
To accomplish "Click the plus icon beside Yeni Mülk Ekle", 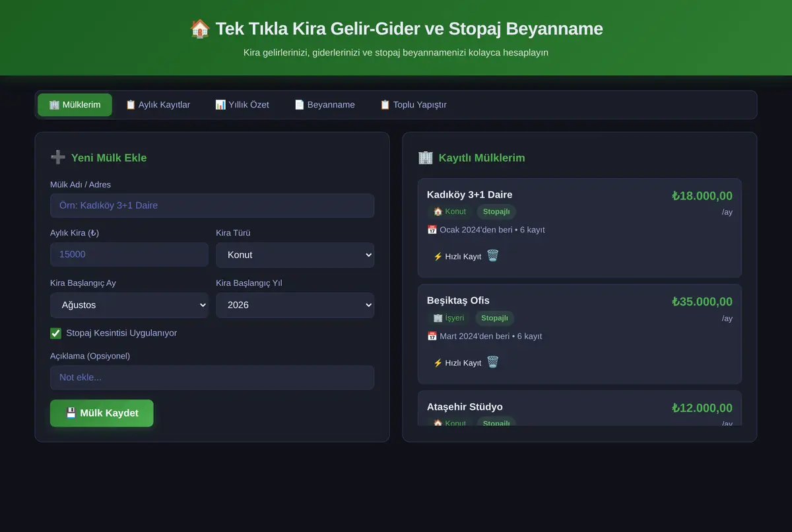I will [x=58, y=157].
